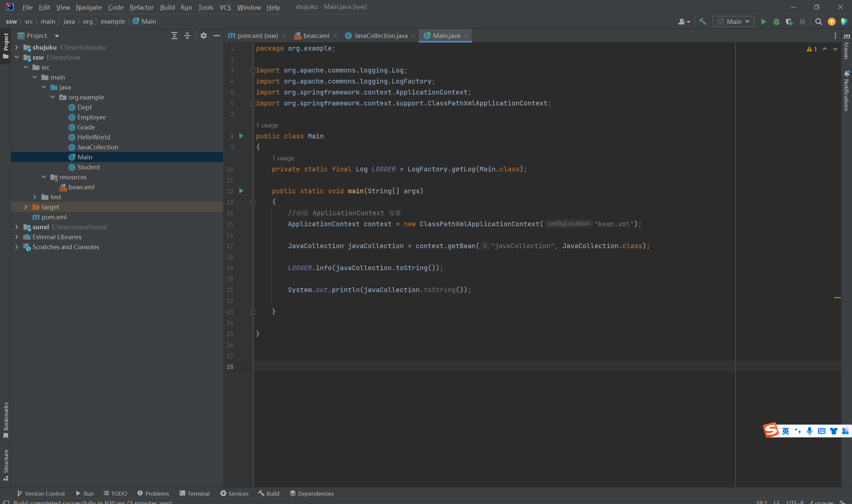The width and height of the screenshot is (852, 504).
Task: Open the Main run configuration dropdown
Action: (x=733, y=22)
